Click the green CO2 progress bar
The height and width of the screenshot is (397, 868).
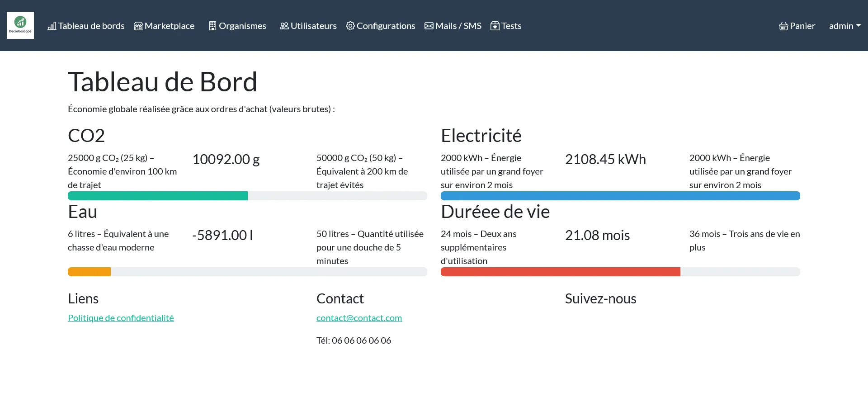pos(158,196)
